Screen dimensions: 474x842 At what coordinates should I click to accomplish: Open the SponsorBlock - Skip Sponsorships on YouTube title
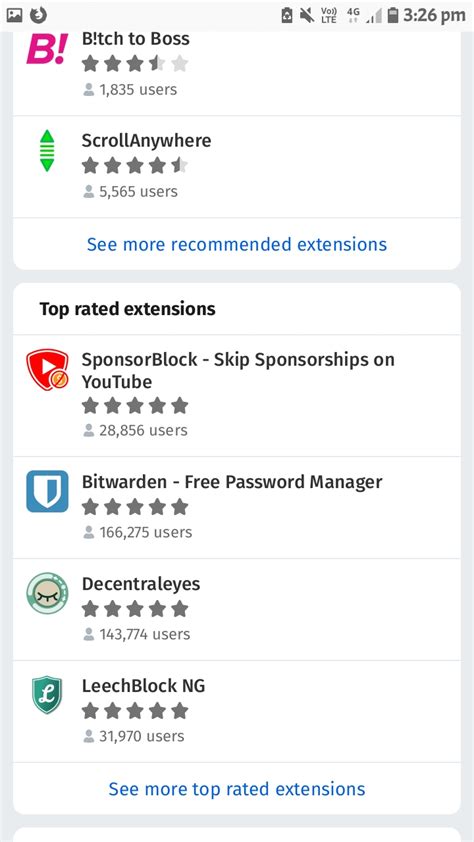[x=238, y=371]
